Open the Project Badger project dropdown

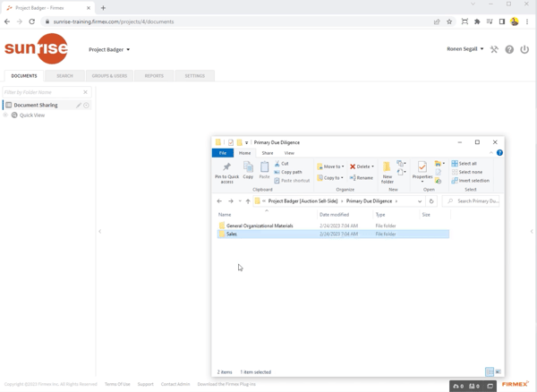pyautogui.click(x=109, y=49)
